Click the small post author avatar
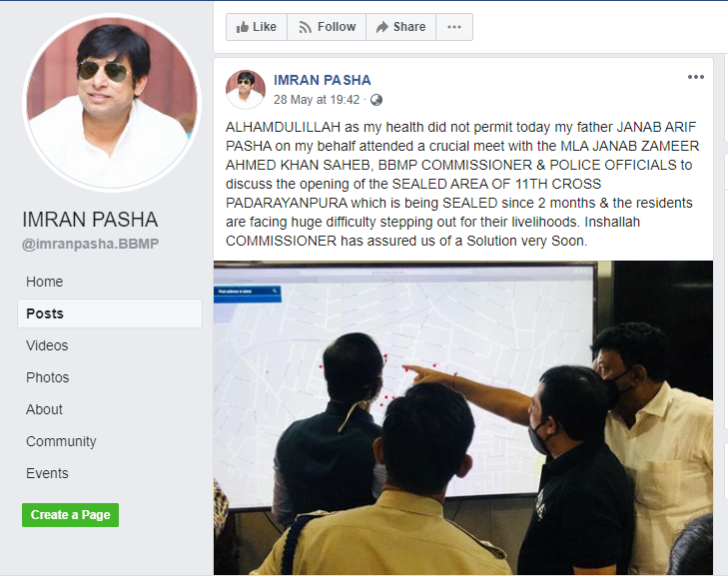Screen dimensions: 728x580 (x=245, y=90)
